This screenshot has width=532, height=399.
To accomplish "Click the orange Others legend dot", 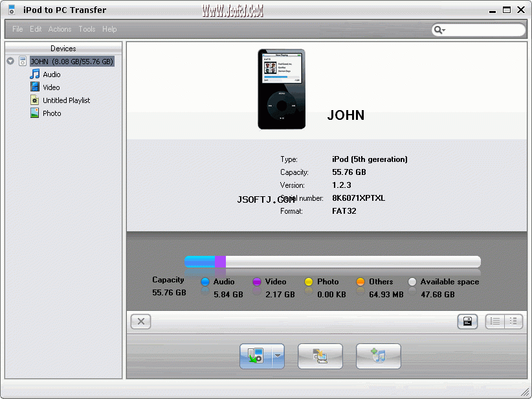I will click(360, 282).
